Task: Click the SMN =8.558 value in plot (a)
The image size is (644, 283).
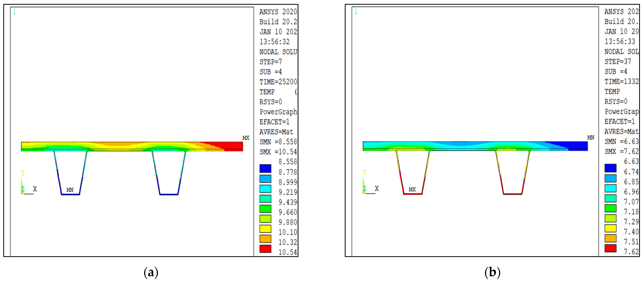Action: coord(278,142)
